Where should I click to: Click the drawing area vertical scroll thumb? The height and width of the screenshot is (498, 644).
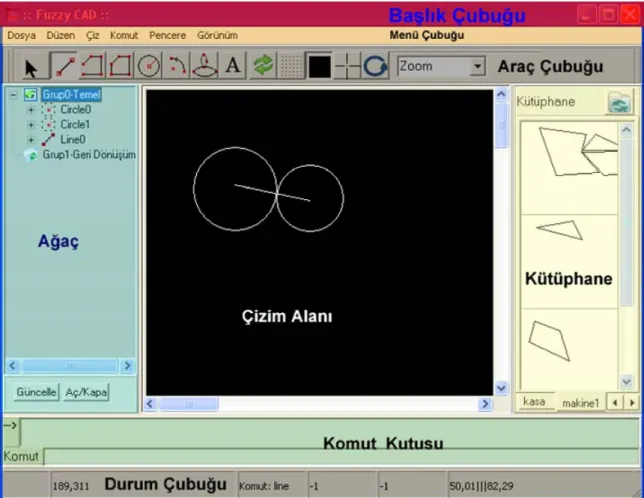[x=501, y=126]
